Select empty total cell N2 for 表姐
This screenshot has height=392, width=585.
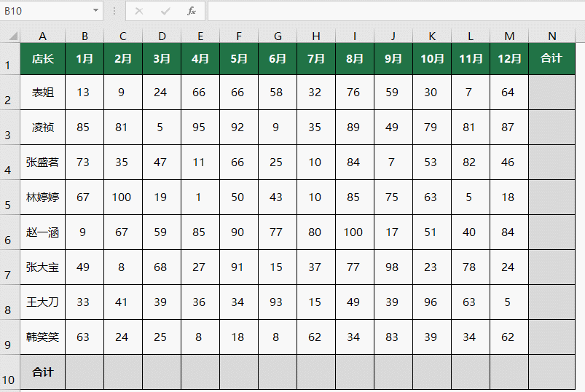coord(551,92)
